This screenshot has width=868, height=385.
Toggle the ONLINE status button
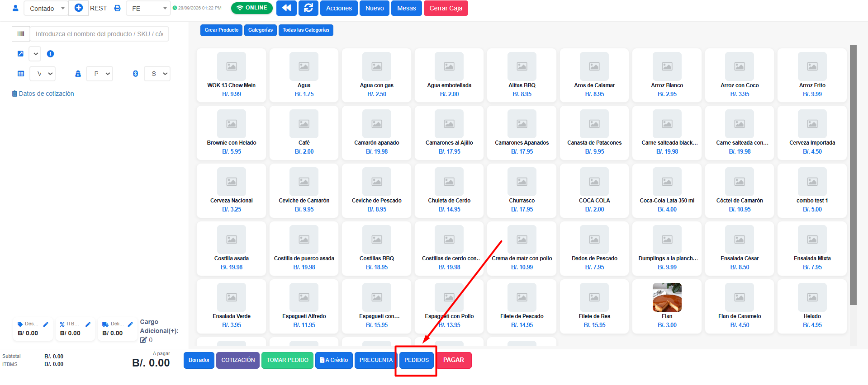(252, 8)
